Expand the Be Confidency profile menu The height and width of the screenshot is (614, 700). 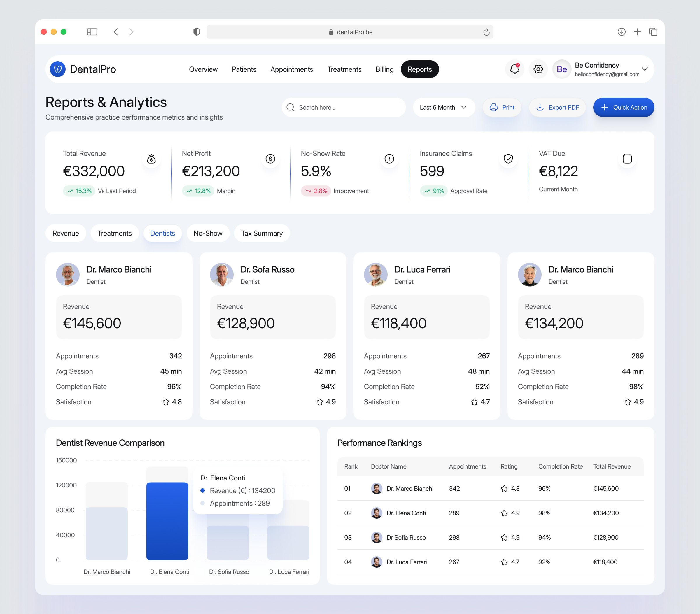click(645, 69)
